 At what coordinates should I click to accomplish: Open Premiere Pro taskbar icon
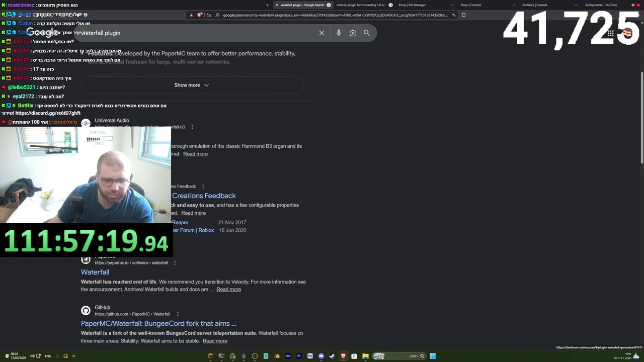pyautogui.click(x=299, y=356)
